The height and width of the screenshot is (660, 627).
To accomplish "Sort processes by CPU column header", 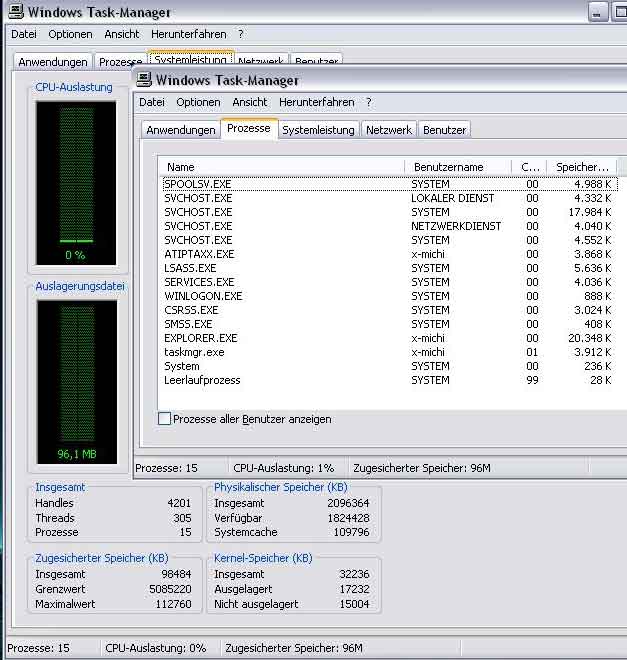I will tap(529, 167).
